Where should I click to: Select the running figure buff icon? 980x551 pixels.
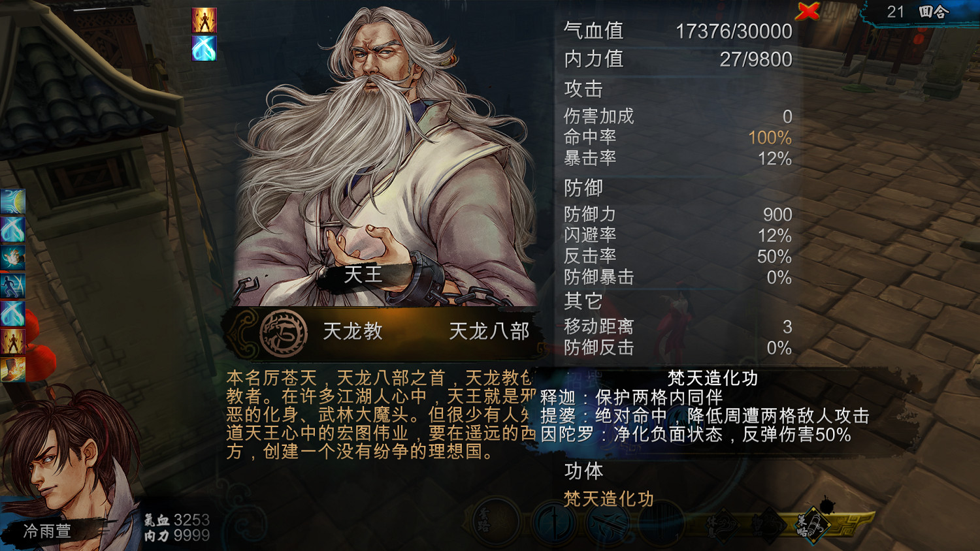(12, 285)
